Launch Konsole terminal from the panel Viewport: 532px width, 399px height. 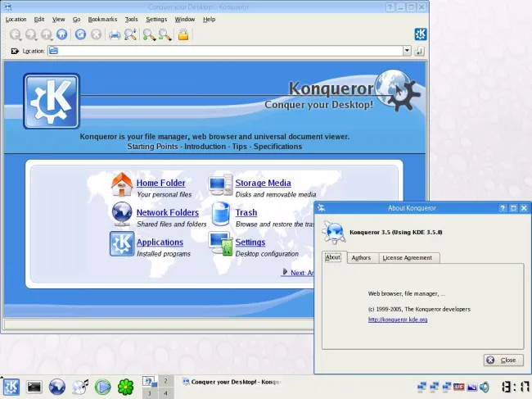(34, 387)
